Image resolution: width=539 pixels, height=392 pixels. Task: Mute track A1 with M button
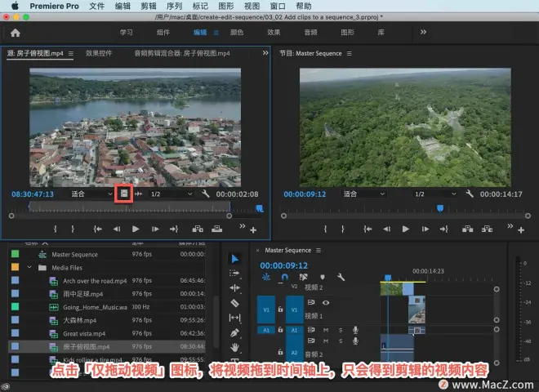(x=326, y=331)
